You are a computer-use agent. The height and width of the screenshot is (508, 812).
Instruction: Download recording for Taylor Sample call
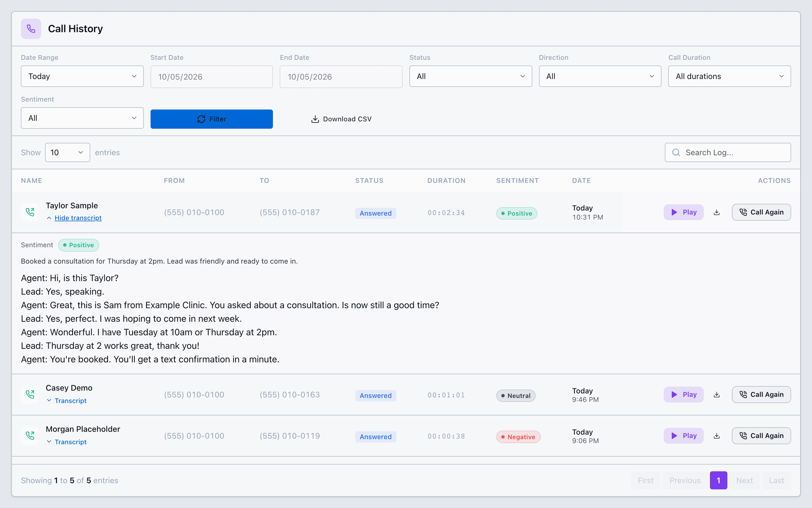717,212
